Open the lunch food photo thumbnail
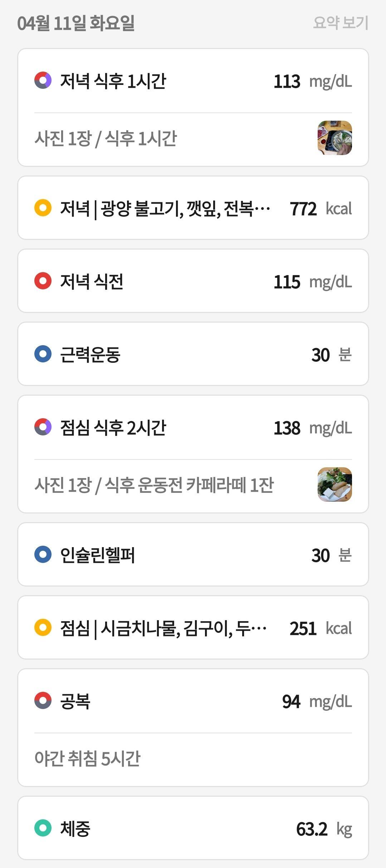 click(335, 484)
